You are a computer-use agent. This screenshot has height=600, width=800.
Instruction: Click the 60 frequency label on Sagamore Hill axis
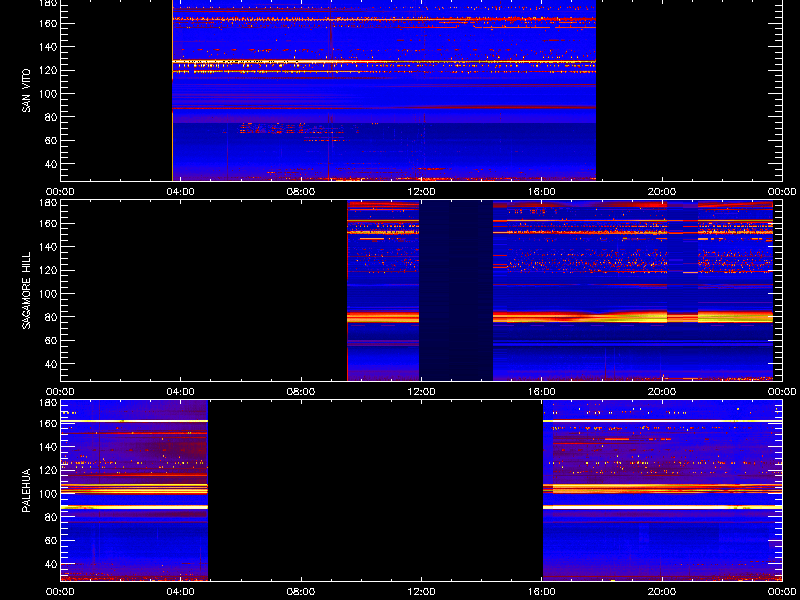[51, 340]
